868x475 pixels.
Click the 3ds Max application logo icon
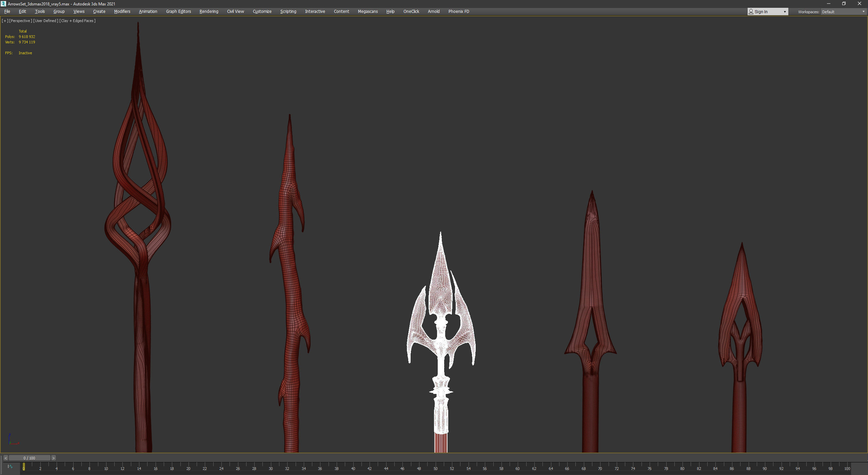(x=3, y=4)
